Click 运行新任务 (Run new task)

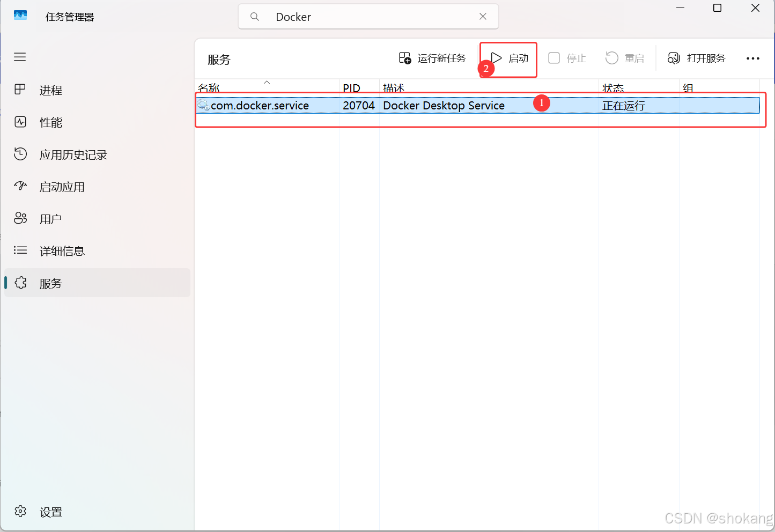coord(432,58)
